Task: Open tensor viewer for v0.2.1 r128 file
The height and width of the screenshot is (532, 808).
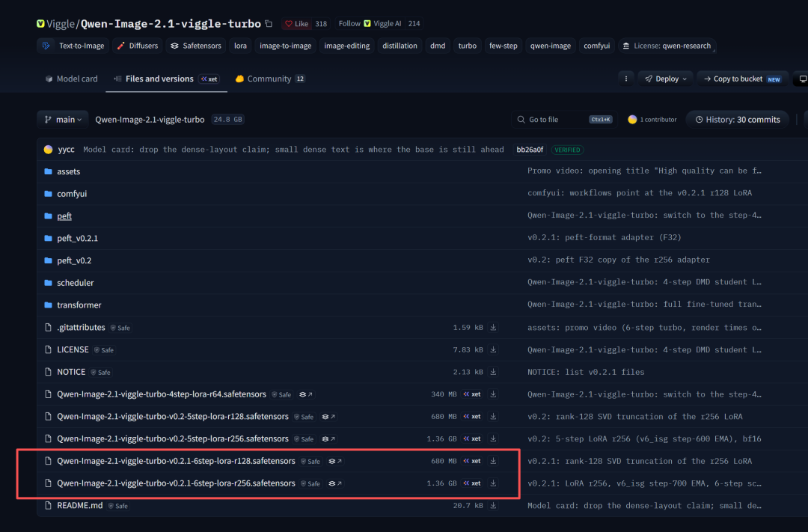Action: click(335, 462)
